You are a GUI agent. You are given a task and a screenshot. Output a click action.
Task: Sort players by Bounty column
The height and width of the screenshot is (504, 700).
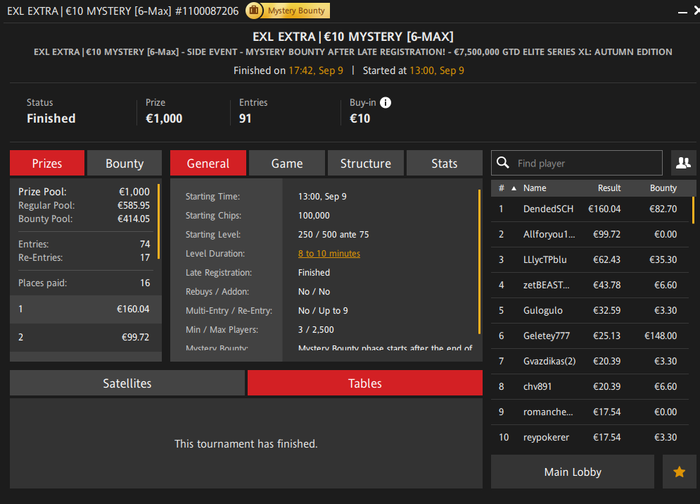point(663,188)
